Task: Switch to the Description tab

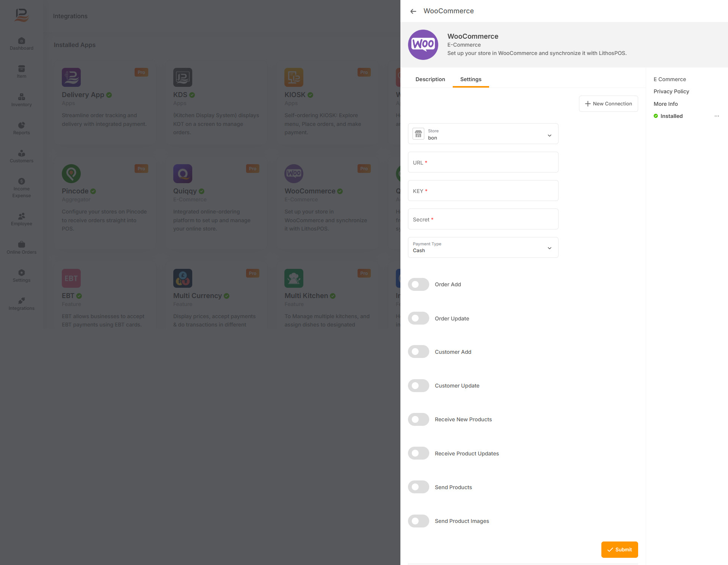Action: [430, 79]
